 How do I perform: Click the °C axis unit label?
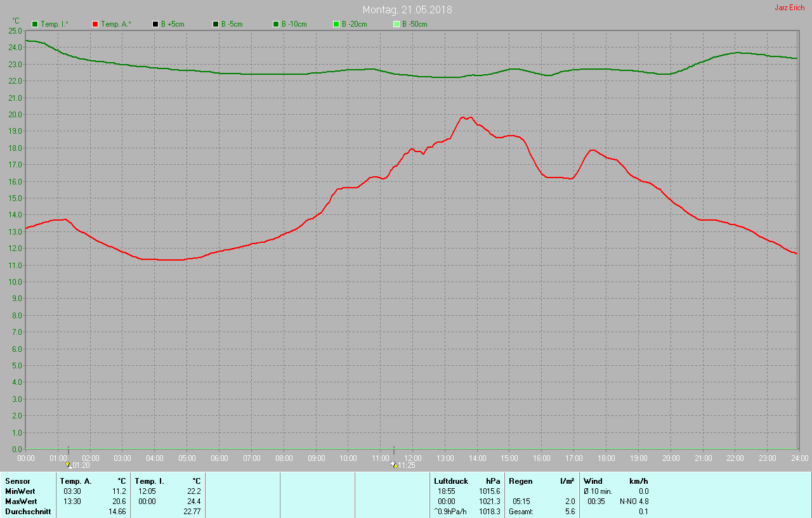pyautogui.click(x=16, y=21)
